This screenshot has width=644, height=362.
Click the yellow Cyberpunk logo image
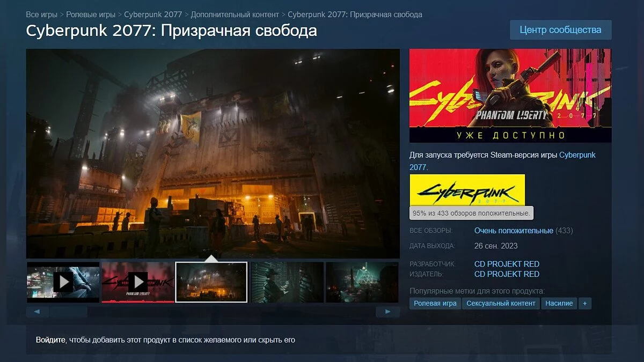467,190
